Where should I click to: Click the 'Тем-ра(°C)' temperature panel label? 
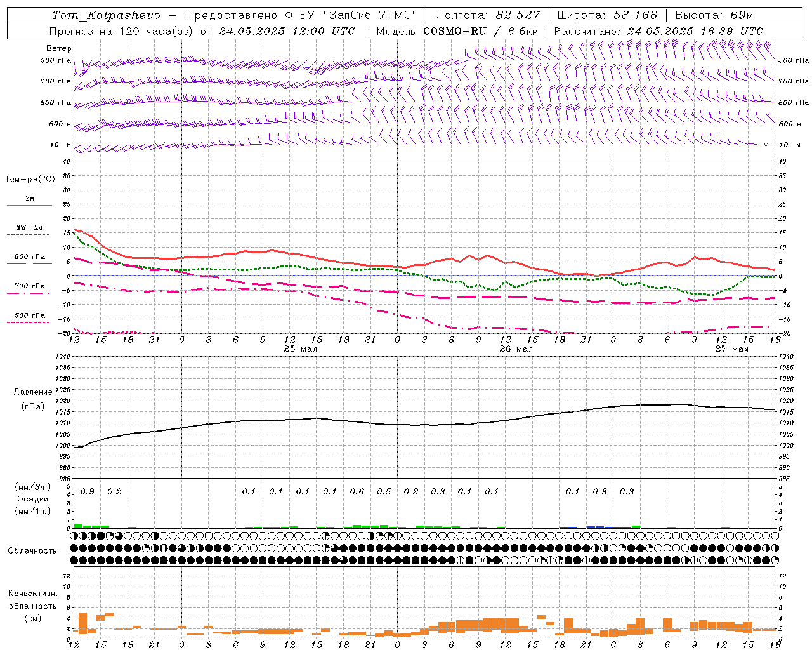(x=30, y=180)
